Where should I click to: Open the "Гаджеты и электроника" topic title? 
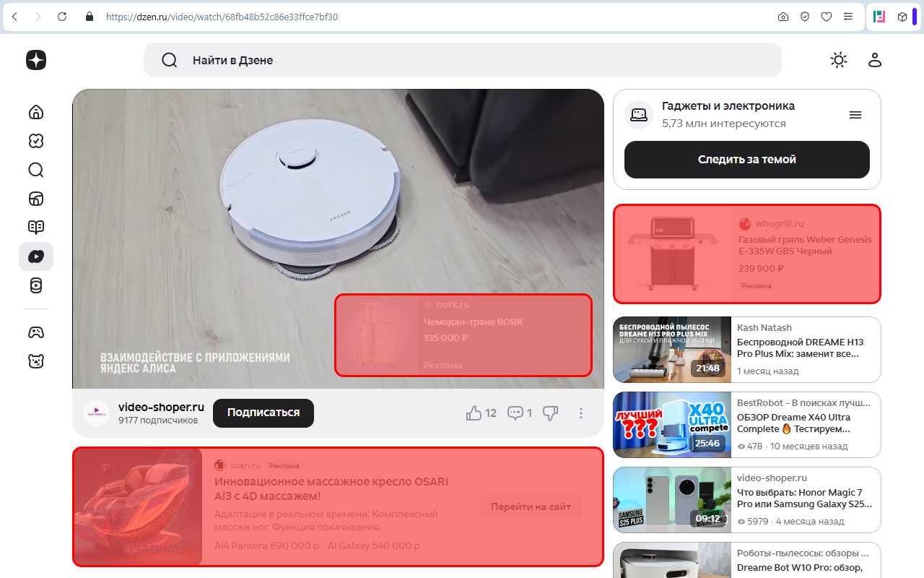coord(728,106)
